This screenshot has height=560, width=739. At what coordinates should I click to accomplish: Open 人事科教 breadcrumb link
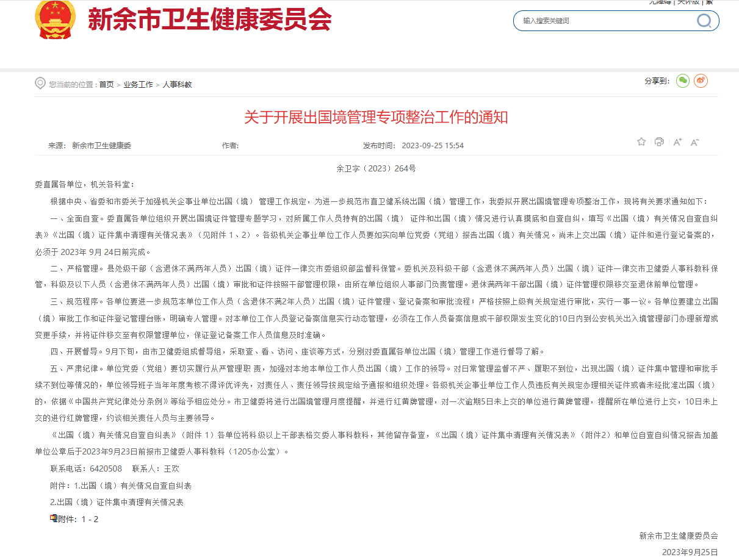[x=177, y=85]
